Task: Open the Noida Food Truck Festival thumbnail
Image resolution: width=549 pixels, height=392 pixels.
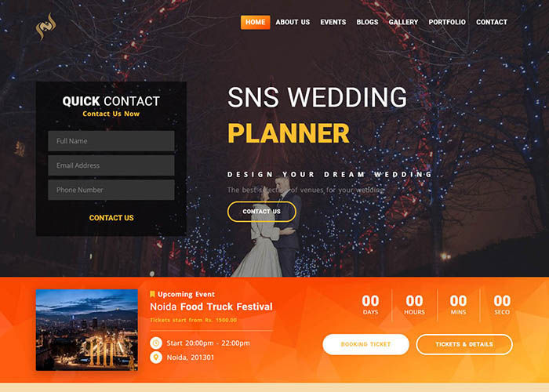Action: tap(87, 330)
